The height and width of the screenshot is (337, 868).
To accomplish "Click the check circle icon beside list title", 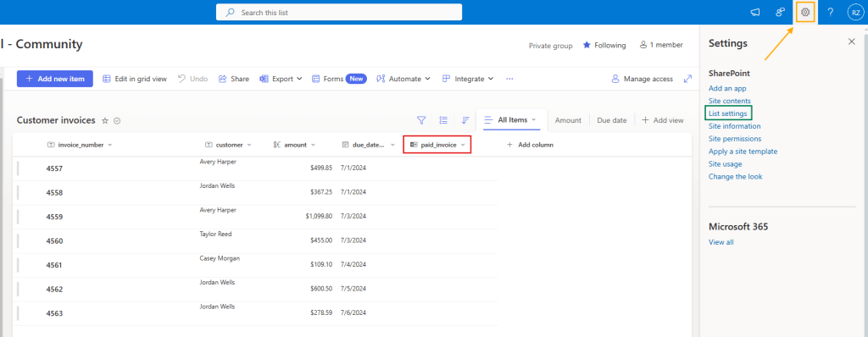I will 117,120.
